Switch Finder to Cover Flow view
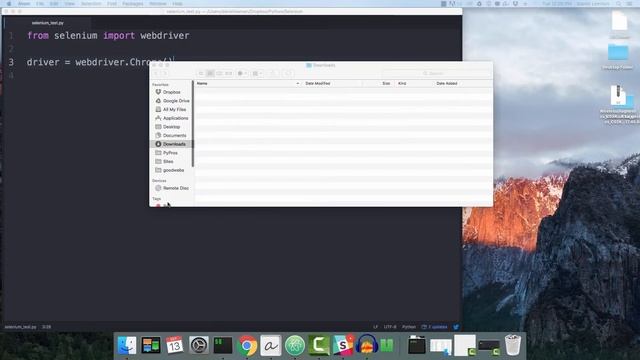640x360 pixels. point(229,73)
